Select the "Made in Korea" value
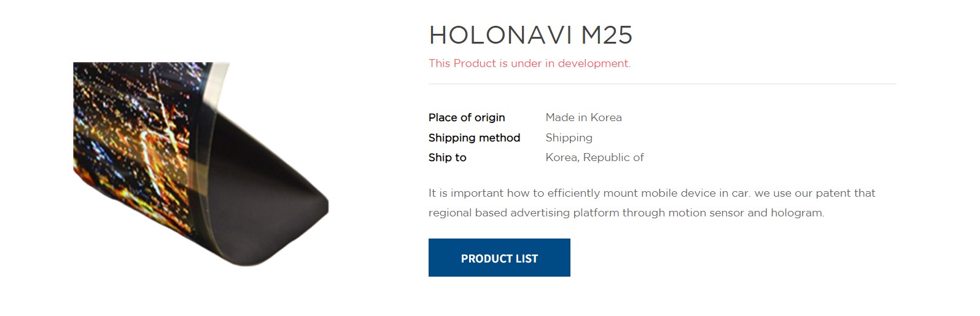Image resolution: width=980 pixels, height=316 pixels. [x=583, y=117]
